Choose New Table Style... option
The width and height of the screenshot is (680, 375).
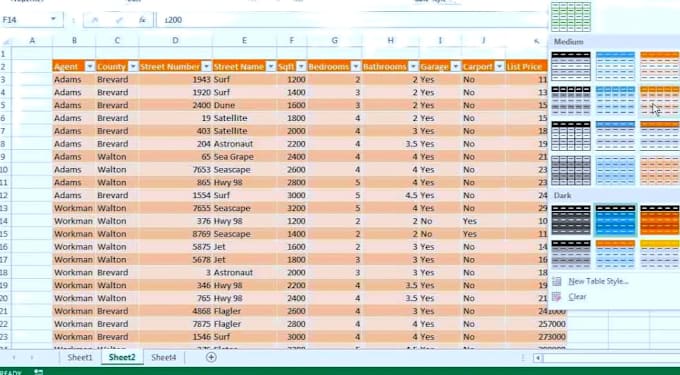(598, 281)
